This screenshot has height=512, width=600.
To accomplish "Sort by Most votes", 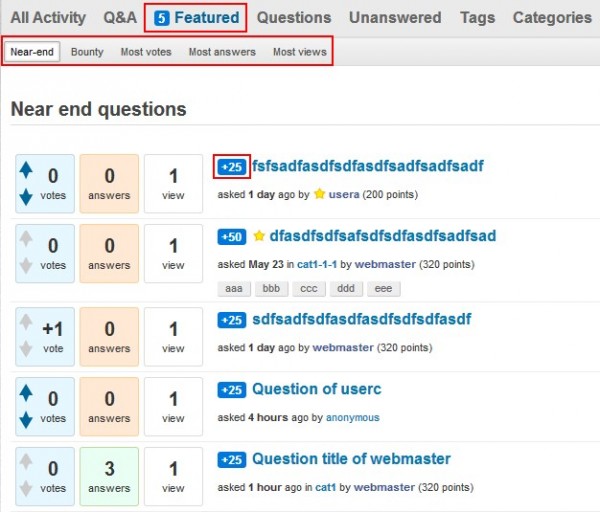I will click(x=146, y=52).
